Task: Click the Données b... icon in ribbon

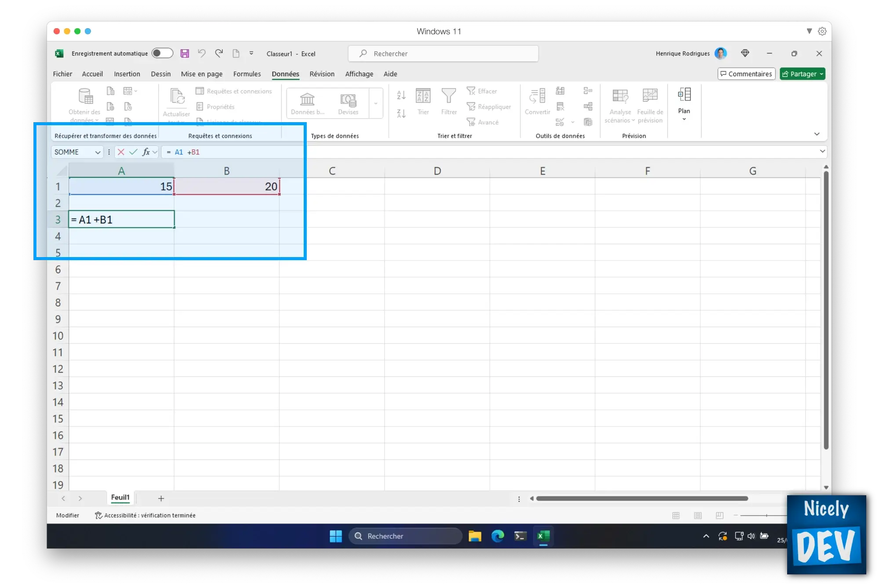Action: [307, 102]
